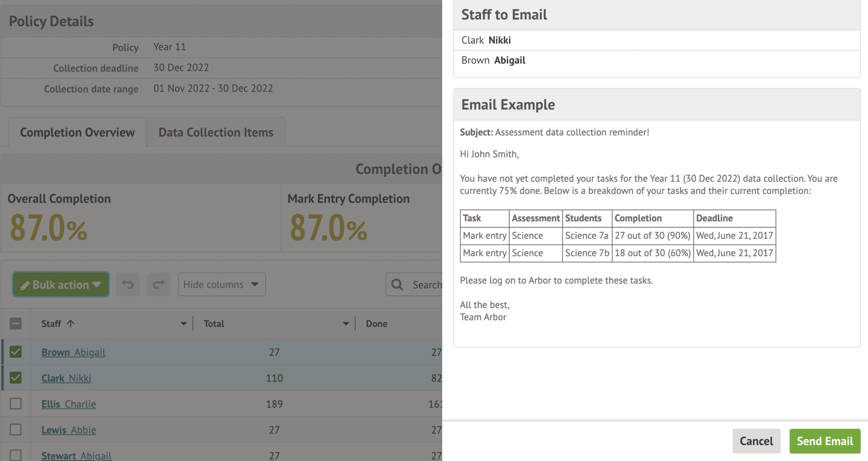Select the Lewis Abbie row checkbox
This screenshot has width=868, height=461.
point(15,430)
